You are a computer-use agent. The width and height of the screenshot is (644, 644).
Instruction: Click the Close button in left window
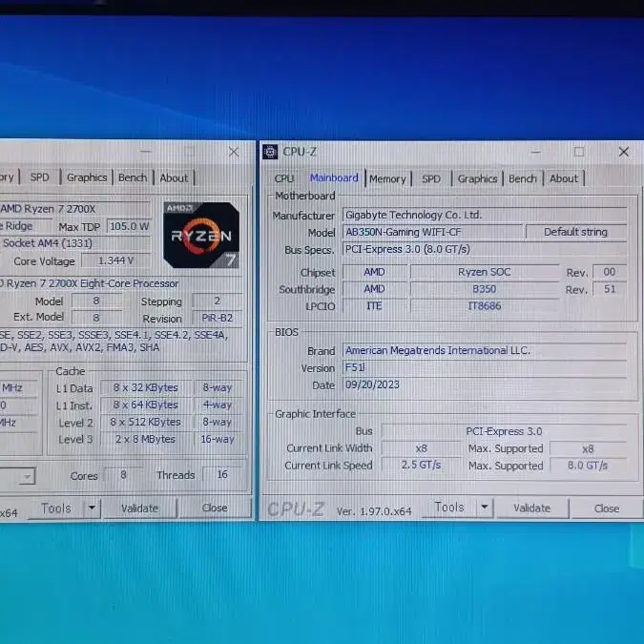215,509
